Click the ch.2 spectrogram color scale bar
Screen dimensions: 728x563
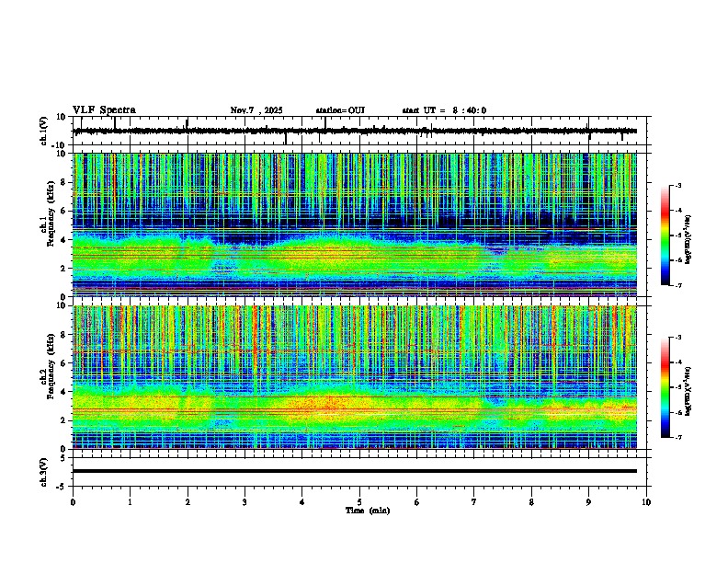[x=665, y=387]
